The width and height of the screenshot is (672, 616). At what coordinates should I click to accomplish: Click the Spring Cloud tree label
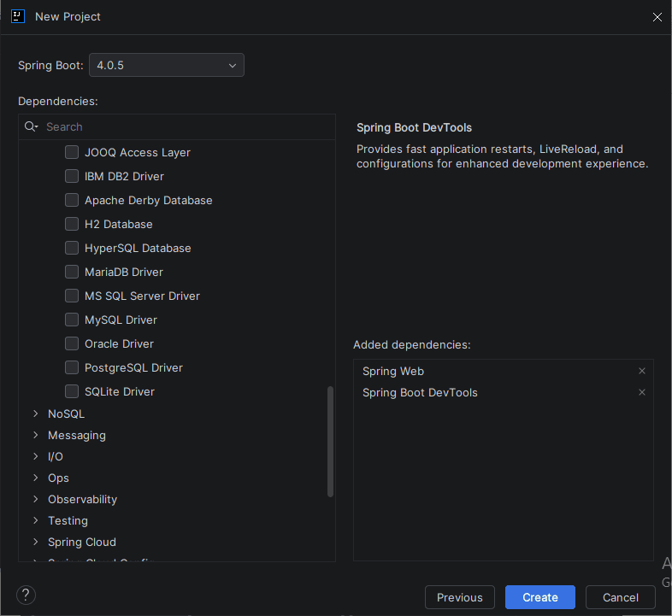(82, 542)
